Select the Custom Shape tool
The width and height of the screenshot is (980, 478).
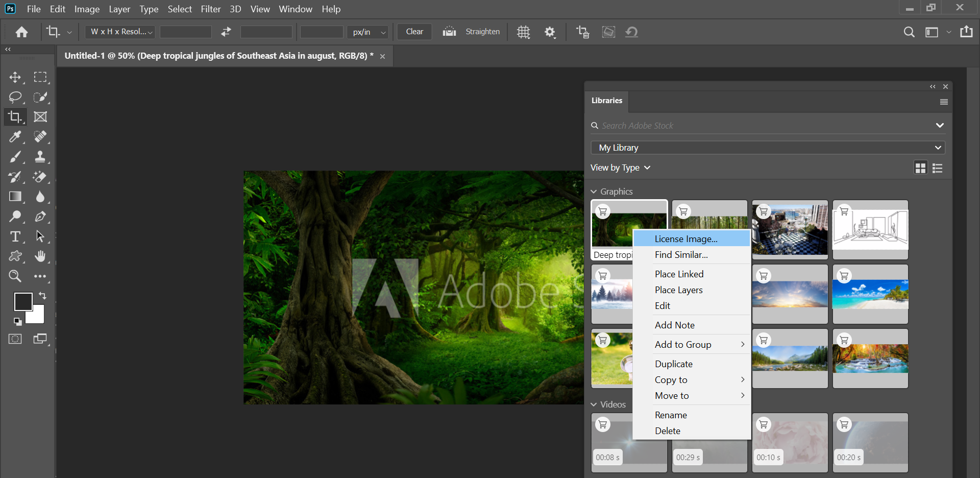click(15, 256)
